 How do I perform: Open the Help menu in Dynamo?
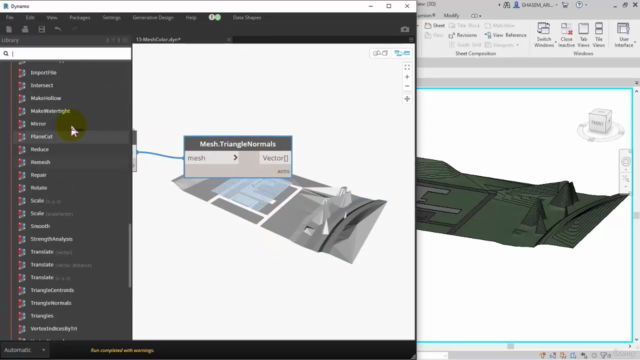click(x=191, y=18)
